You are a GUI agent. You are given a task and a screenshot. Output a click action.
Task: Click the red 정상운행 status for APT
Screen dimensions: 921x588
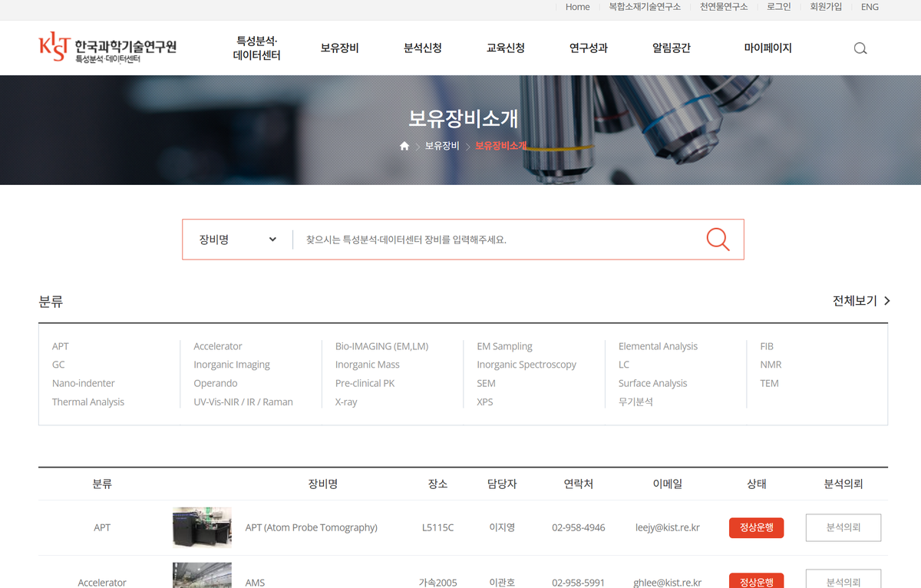pyautogui.click(x=756, y=527)
